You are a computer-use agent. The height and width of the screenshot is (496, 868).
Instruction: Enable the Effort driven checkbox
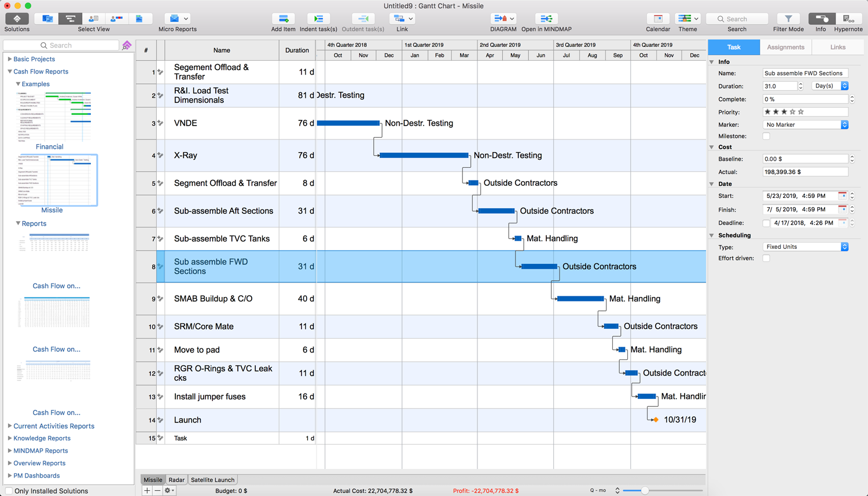(x=766, y=258)
